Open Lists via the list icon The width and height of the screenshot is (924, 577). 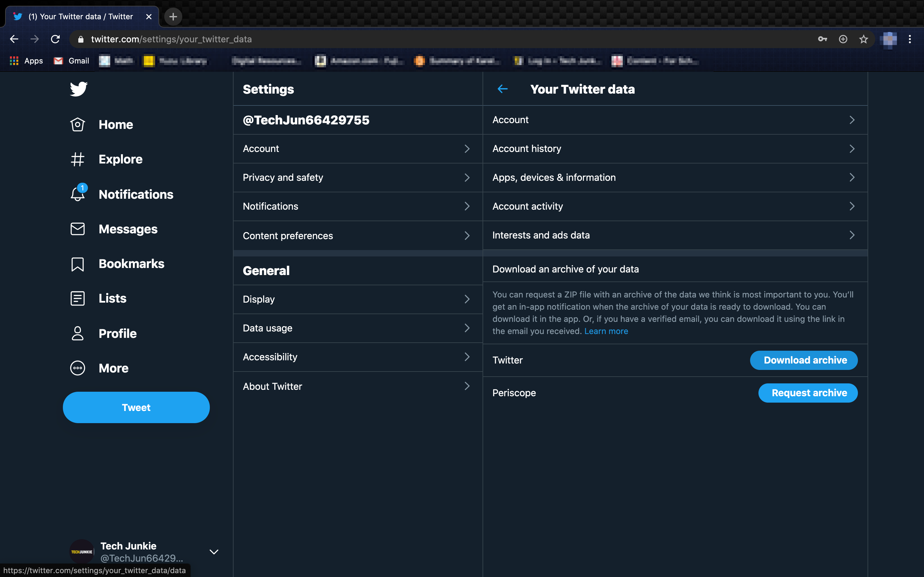click(78, 298)
